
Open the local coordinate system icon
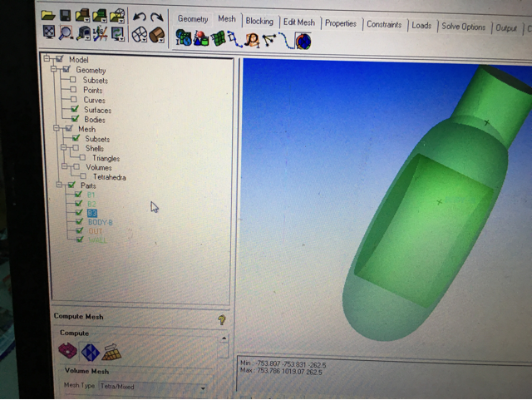[x=100, y=33]
